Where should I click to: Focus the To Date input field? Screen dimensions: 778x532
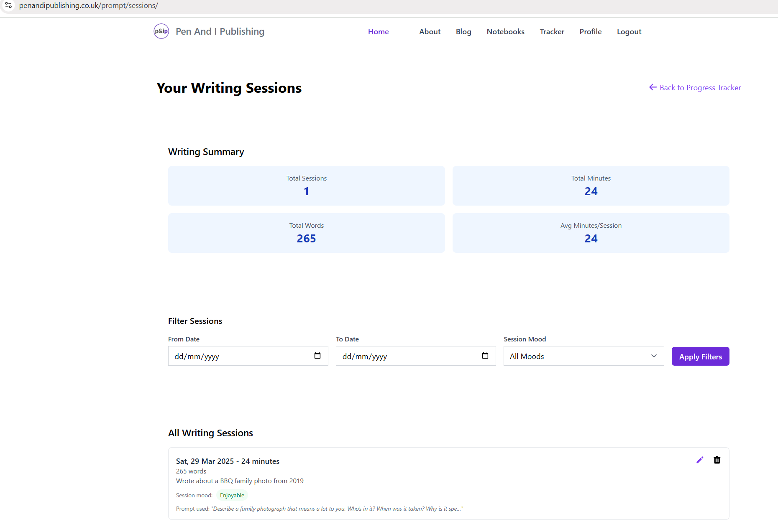(x=416, y=356)
